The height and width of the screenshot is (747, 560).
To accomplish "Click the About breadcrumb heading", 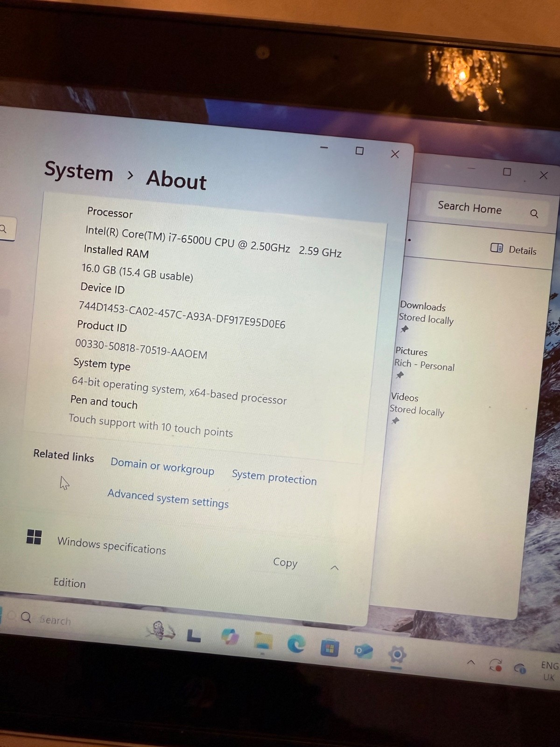I will 176,180.
